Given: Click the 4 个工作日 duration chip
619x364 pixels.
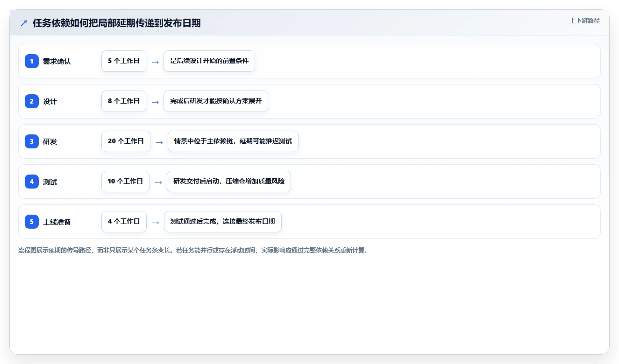Looking at the screenshot, I should (124, 222).
